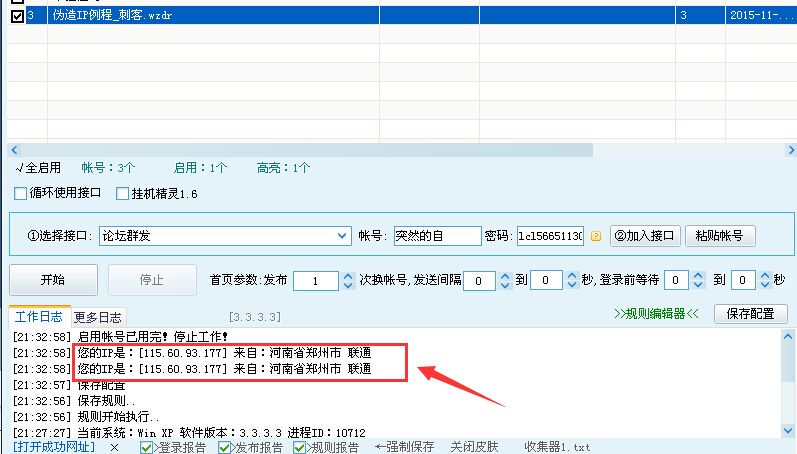Open the >>规则编辑器<< link
This screenshot has height=454, width=797.
[x=656, y=314]
